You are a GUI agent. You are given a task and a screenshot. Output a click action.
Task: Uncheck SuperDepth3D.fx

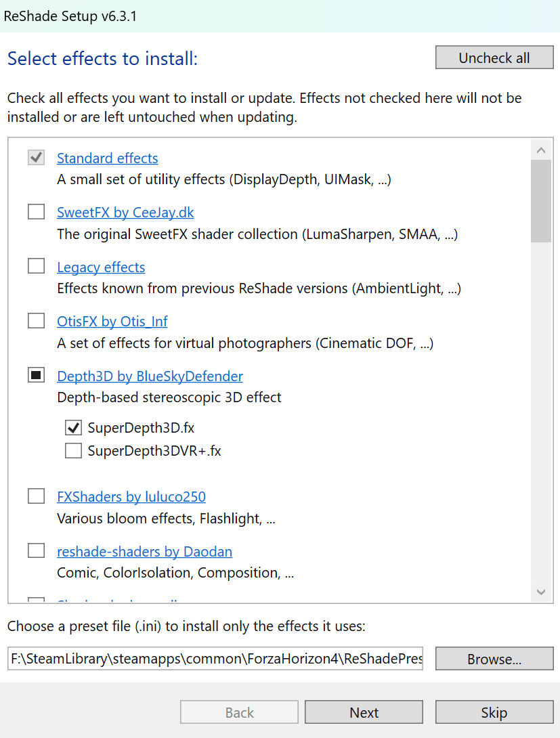tap(73, 427)
